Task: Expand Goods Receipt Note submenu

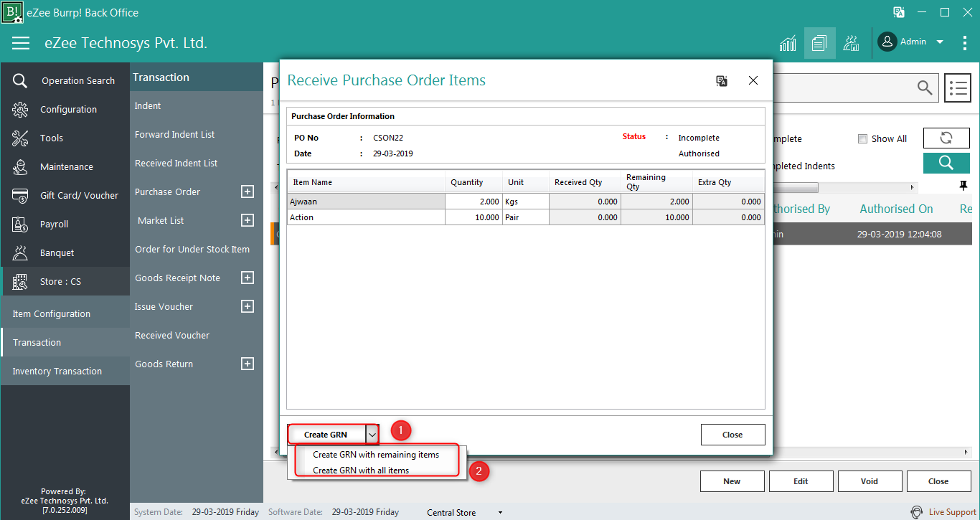Action: [x=248, y=278]
